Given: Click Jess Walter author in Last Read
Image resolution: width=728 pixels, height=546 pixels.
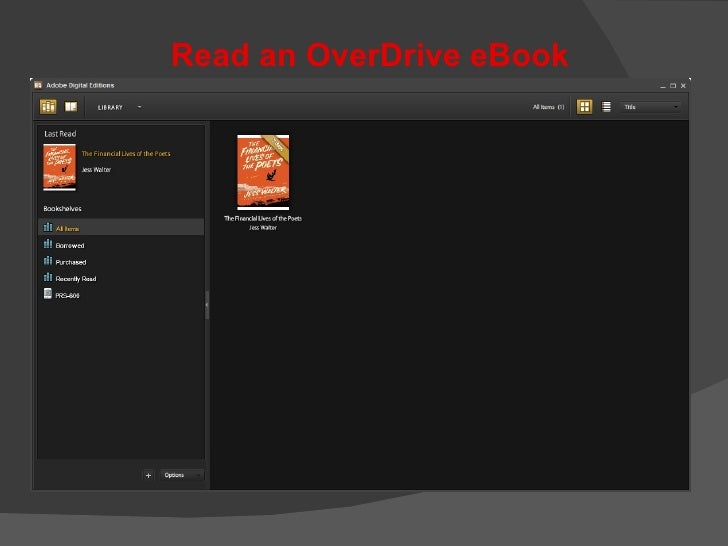Looking at the screenshot, I should coord(96,170).
